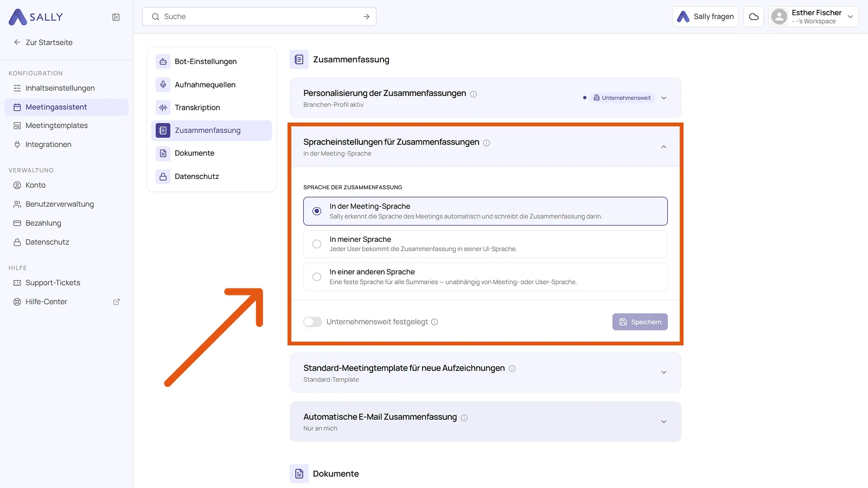This screenshot has height=488, width=868.
Task: Open the Datenschutz tab in the submenu
Action: (212, 177)
